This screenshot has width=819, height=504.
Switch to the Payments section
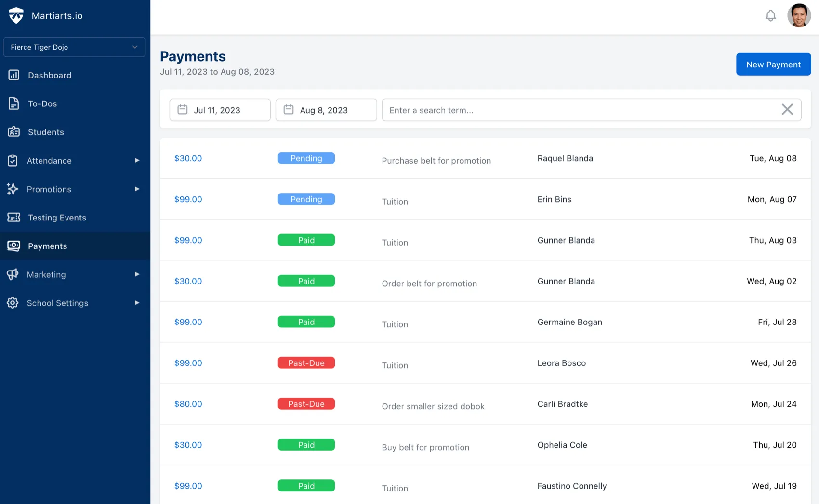tap(47, 246)
